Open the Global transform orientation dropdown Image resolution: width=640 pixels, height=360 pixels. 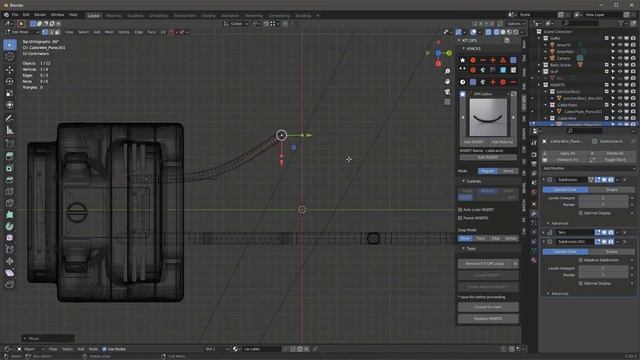[x=236, y=24]
